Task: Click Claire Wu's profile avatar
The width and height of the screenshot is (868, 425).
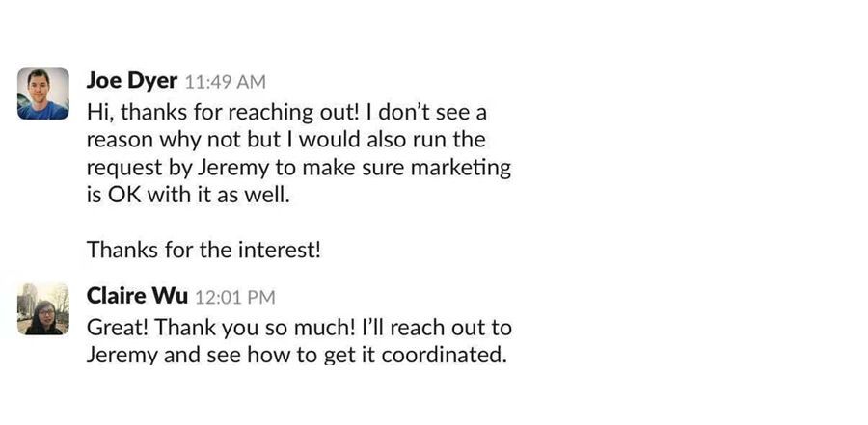Action: [x=43, y=308]
